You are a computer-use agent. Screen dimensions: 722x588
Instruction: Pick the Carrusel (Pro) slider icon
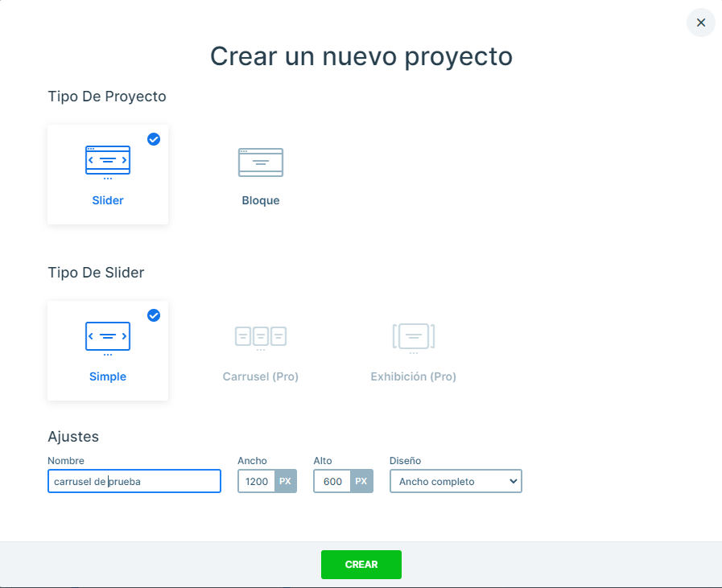(x=261, y=338)
